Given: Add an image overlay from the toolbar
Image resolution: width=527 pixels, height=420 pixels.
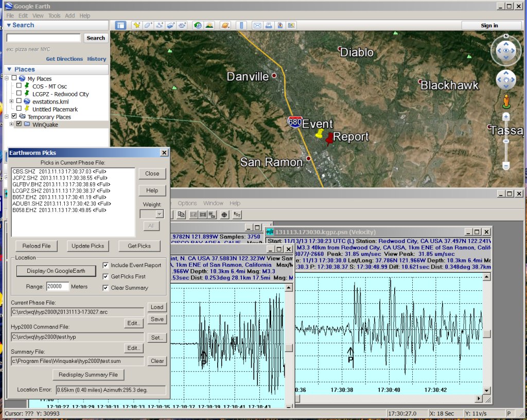Looking at the screenshot, I should click(171, 26).
